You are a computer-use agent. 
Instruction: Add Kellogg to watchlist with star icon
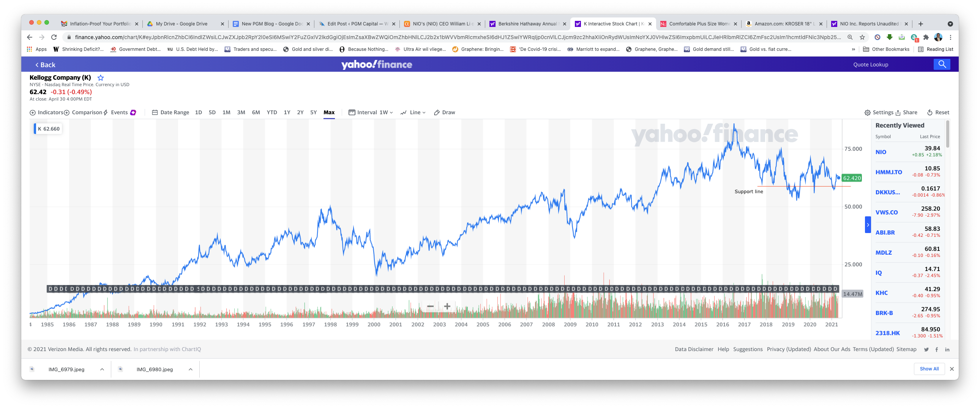101,77
